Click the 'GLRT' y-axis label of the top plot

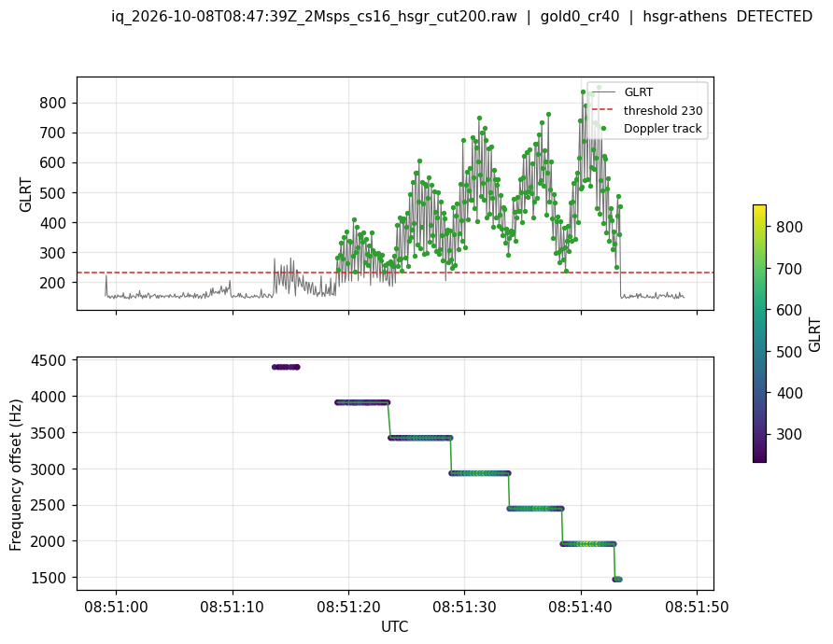click(x=25, y=195)
